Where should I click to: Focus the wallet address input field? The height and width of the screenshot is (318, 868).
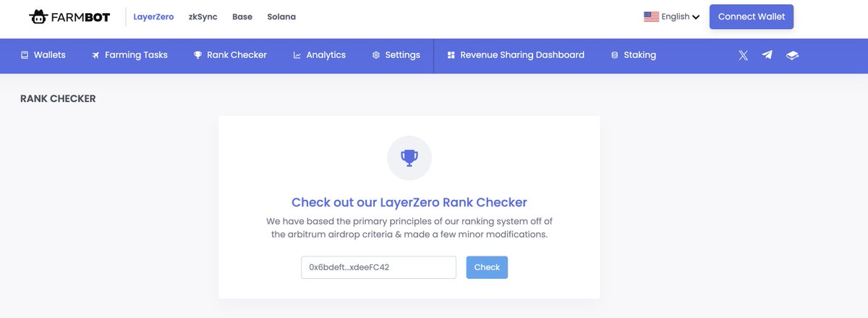pos(378,267)
